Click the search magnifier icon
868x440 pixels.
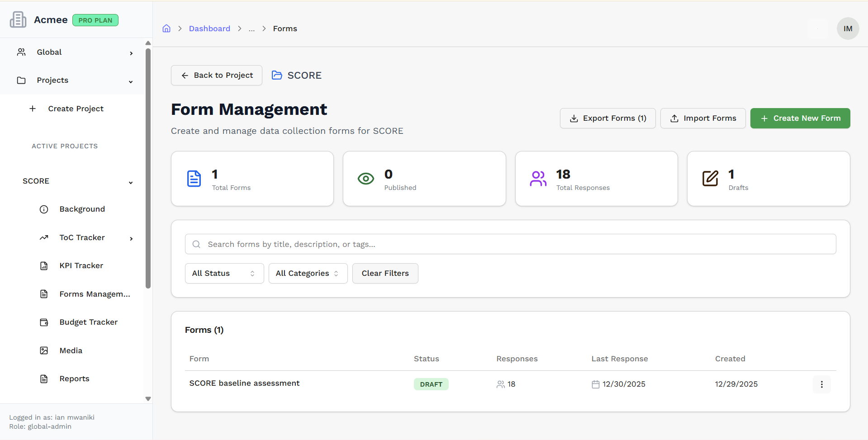(x=196, y=244)
